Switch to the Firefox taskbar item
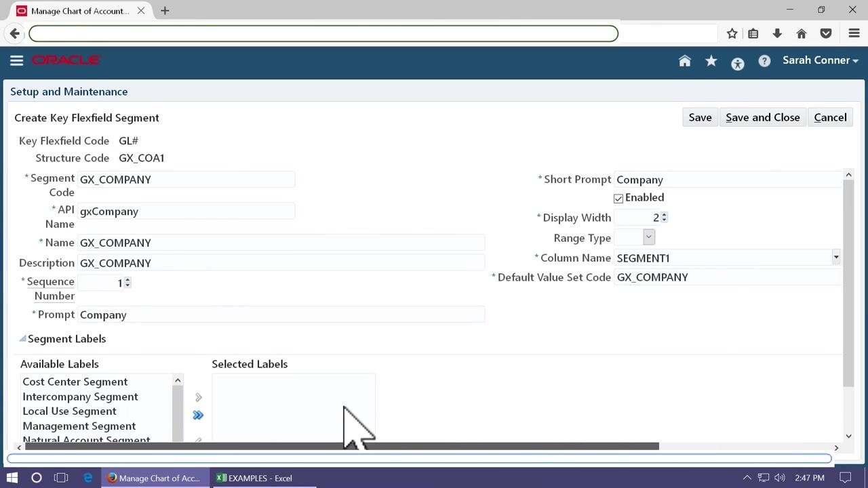 (155, 478)
